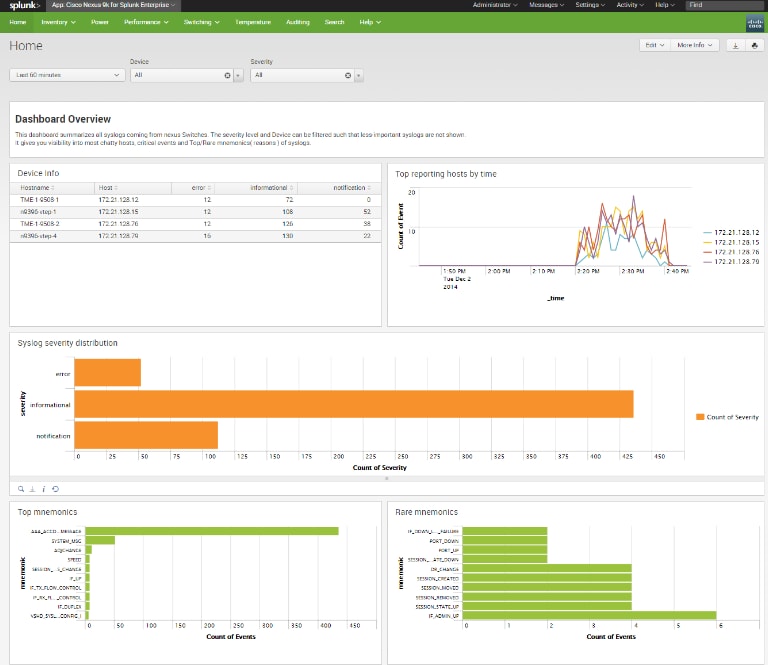Screen dimensions: 768x665
Task: Open Search in the navbar
Action: pos(335,23)
